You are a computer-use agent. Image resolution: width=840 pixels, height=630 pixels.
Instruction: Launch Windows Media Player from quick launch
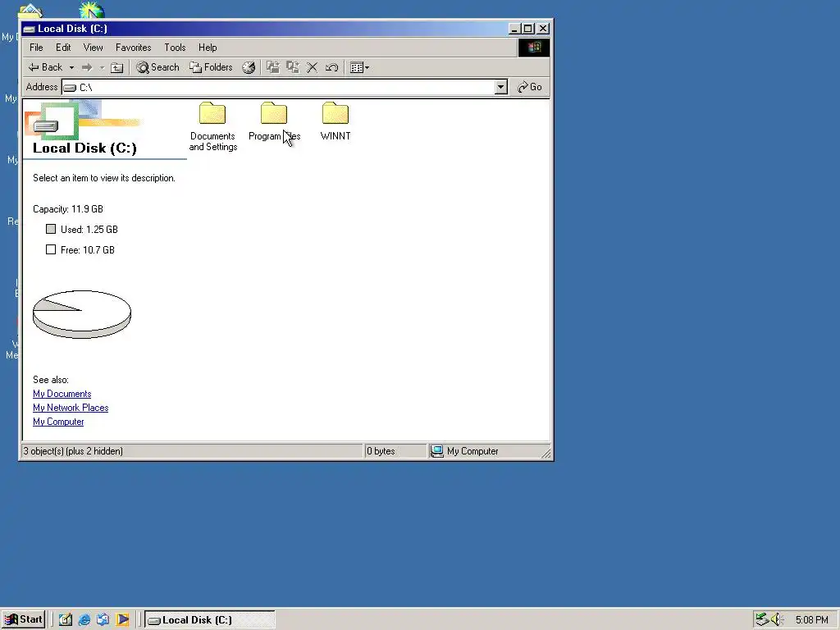click(x=123, y=620)
